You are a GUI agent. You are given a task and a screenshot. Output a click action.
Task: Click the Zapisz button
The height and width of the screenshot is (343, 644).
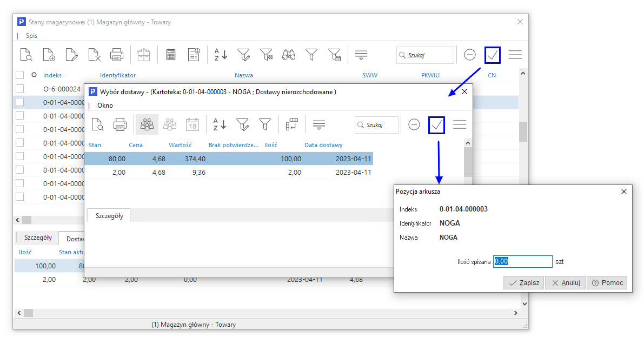(523, 283)
